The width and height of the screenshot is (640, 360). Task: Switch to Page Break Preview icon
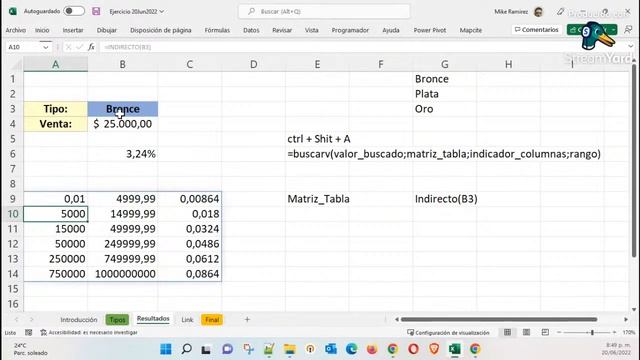[545, 333]
